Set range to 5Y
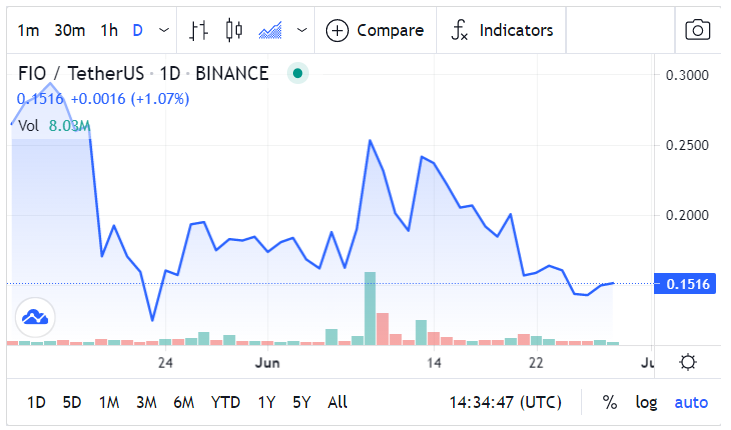 (302, 402)
